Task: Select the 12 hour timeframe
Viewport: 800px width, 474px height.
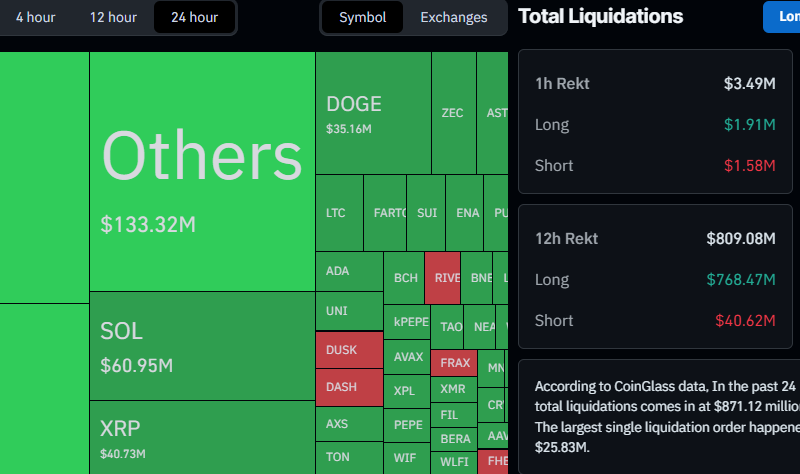Action: 113,17
